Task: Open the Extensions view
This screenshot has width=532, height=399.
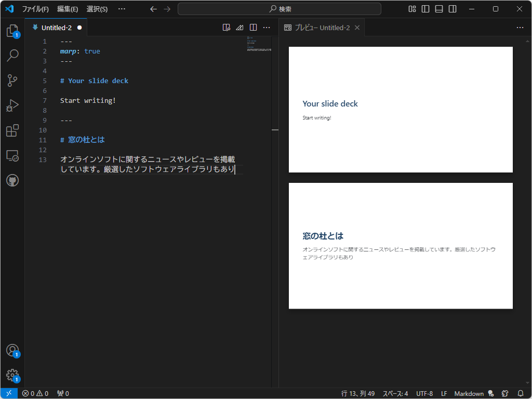Action: coord(12,130)
